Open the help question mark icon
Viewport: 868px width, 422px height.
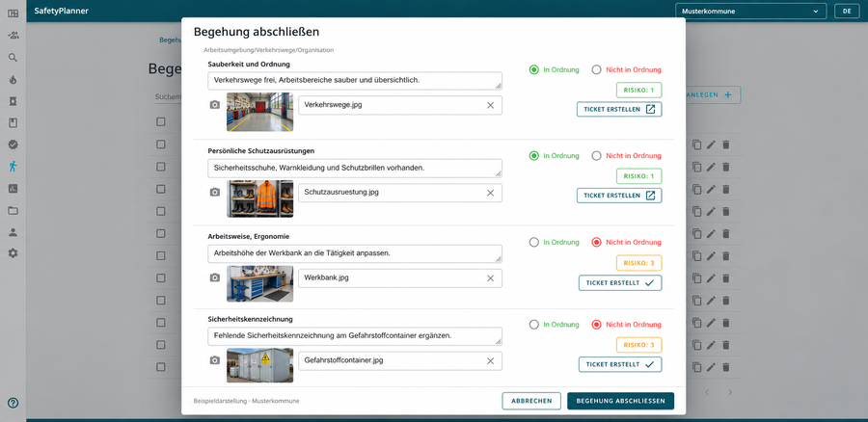(x=13, y=403)
